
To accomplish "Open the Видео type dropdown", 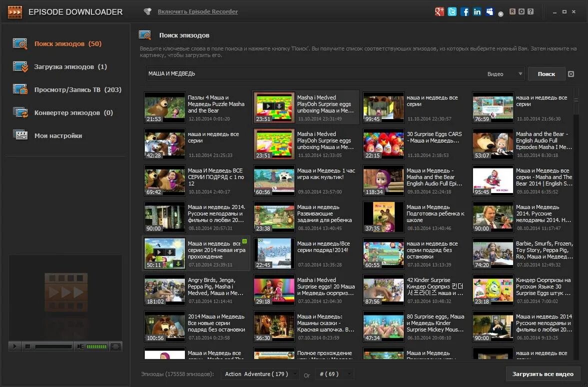I will 505,74.
